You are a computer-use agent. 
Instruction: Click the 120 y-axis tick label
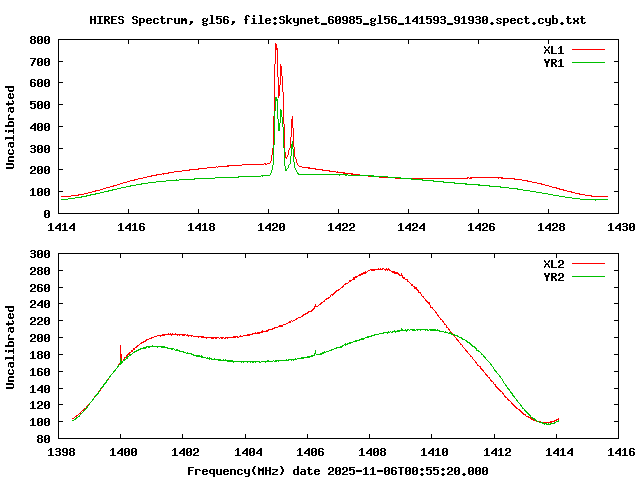click(40, 405)
